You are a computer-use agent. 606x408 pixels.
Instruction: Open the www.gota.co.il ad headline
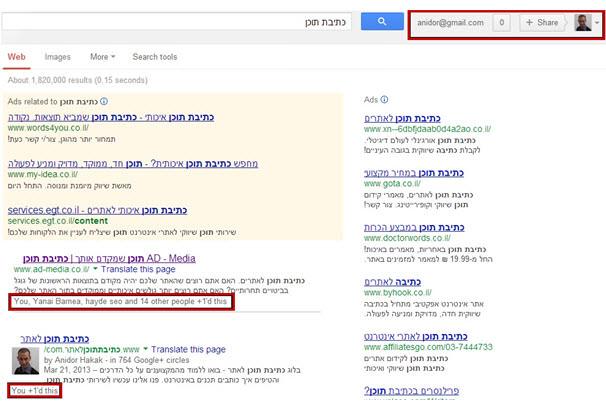(414, 173)
